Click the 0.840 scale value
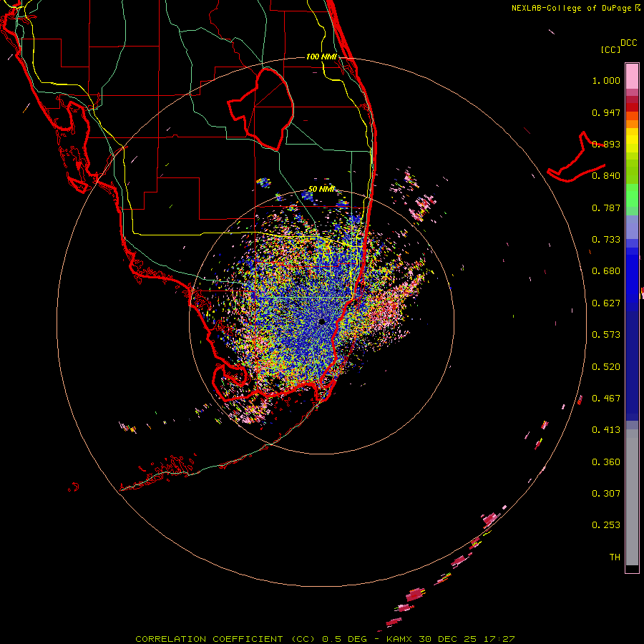This screenshot has width=644, height=644. tap(606, 176)
